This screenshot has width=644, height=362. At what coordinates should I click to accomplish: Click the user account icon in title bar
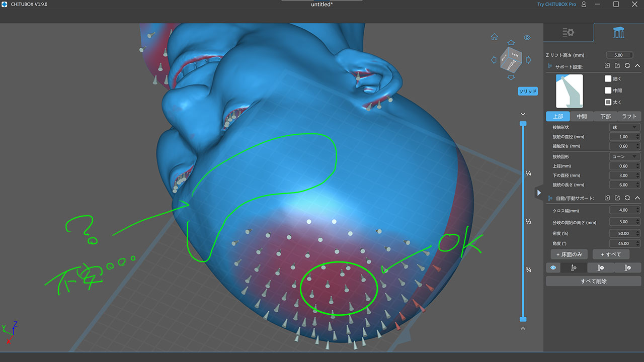584,5
